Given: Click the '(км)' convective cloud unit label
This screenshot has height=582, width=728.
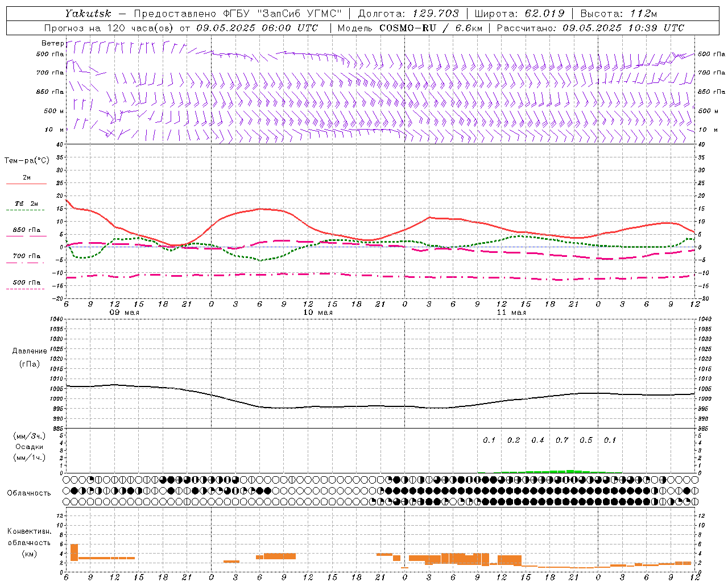Looking at the screenshot, I should 29,554.
